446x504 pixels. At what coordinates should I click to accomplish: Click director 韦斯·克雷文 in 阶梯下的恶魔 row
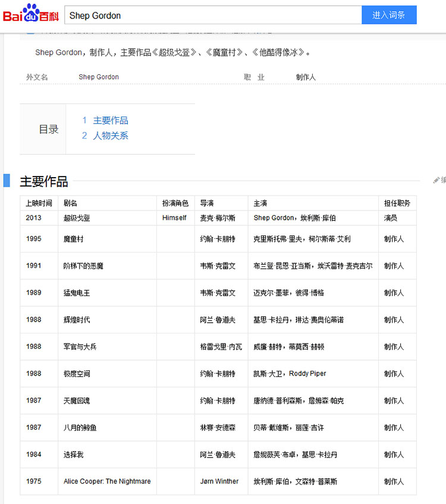pos(218,266)
